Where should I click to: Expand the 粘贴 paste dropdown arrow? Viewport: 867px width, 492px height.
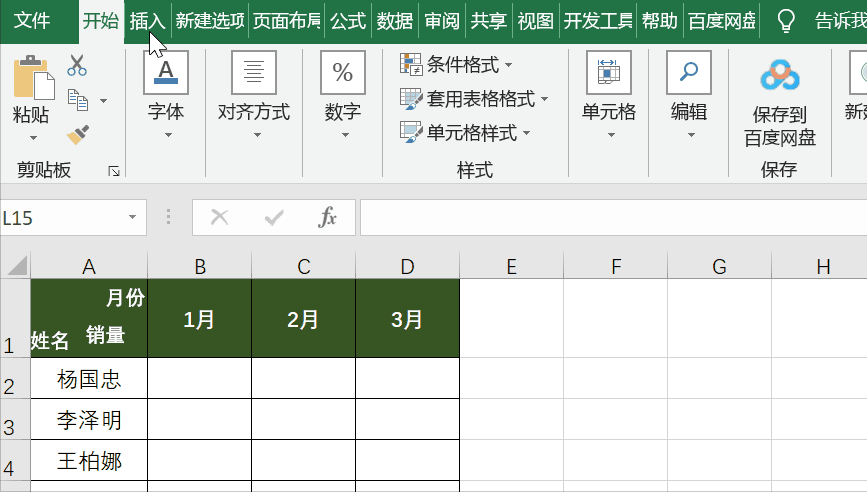click(33, 138)
